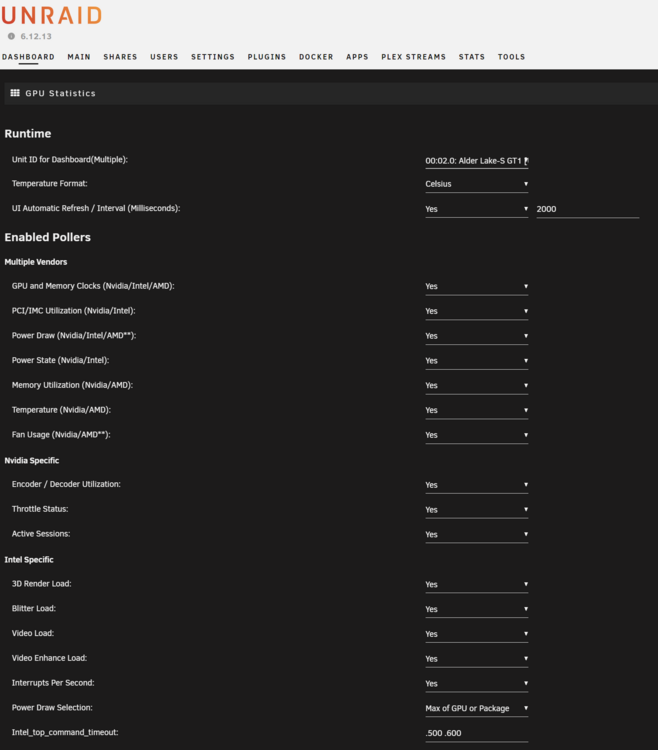Open the Temperature (Nvidia/AMD) dropdown
This screenshot has height=750, width=658.
point(477,411)
